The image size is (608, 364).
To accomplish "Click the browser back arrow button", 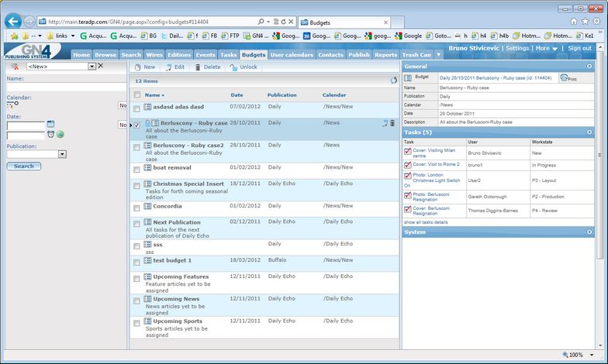I will [x=13, y=22].
